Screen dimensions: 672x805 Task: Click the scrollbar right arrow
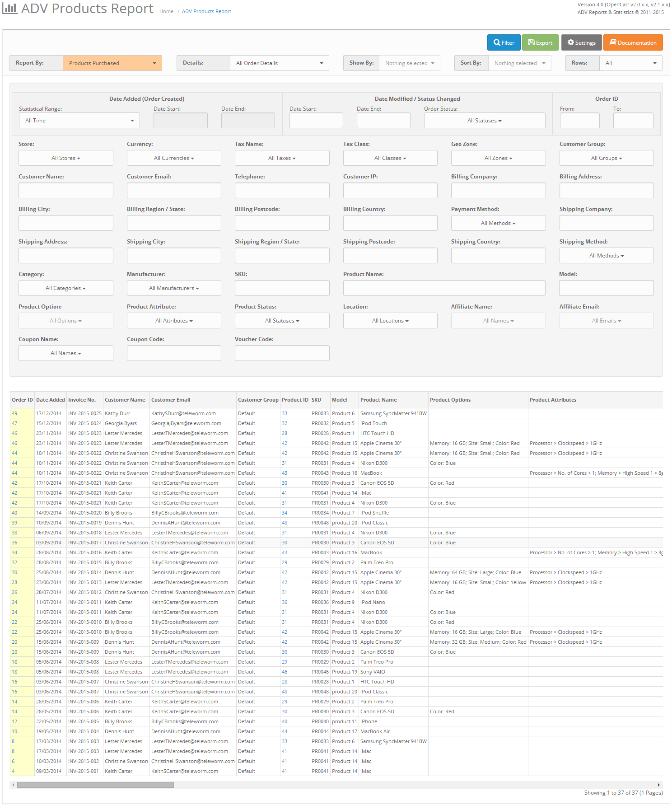pyautogui.click(x=659, y=785)
